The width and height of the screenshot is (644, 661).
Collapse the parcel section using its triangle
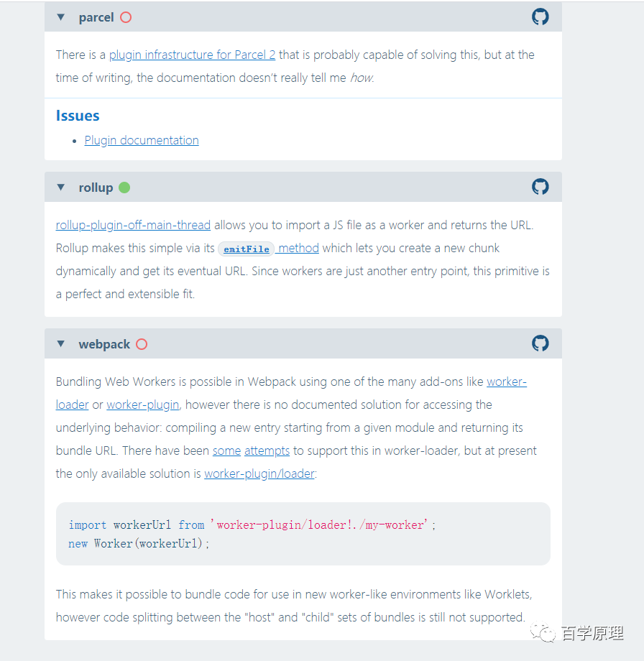point(60,17)
